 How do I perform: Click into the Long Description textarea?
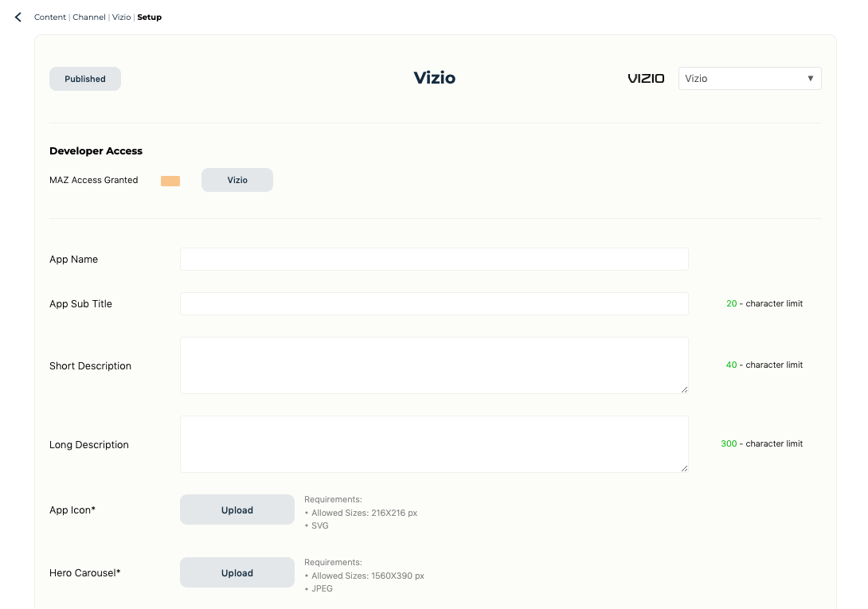point(434,444)
